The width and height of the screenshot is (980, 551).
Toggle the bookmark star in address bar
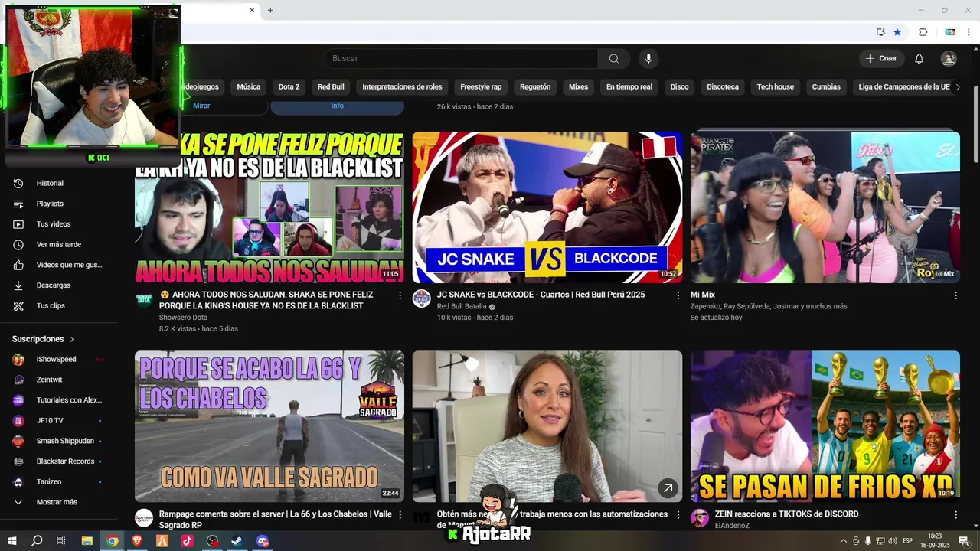[x=897, y=32]
